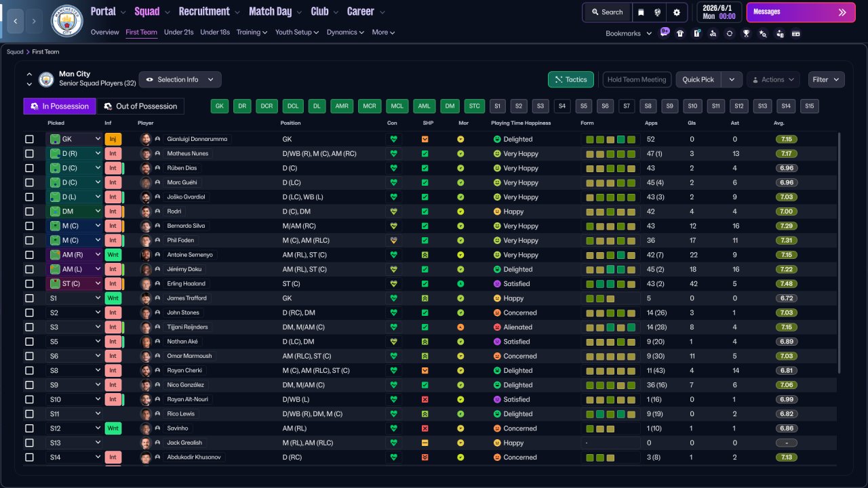Screen dimensions: 868x488
Task: Expand the Bookmarks dropdown
Action: pyautogui.click(x=629, y=33)
